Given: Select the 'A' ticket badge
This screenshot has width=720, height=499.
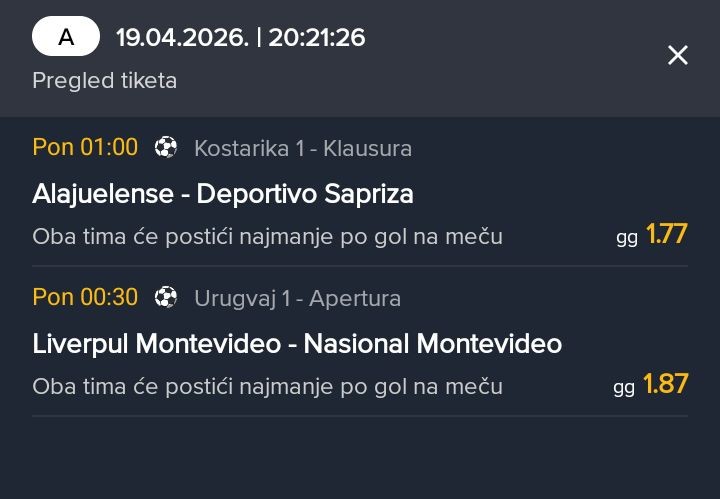Looking at the screenshot, I should point(66,38).
